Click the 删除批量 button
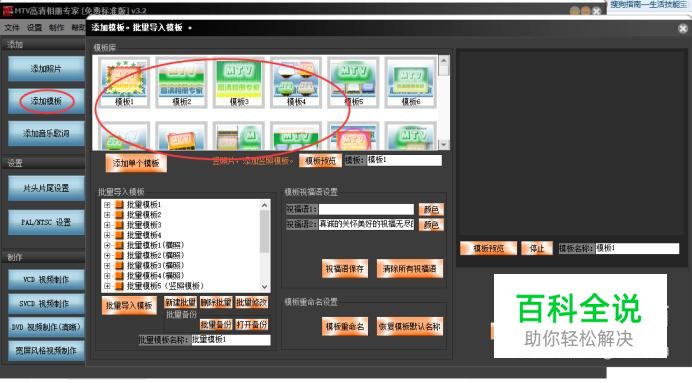 click(x=216, y=302)
